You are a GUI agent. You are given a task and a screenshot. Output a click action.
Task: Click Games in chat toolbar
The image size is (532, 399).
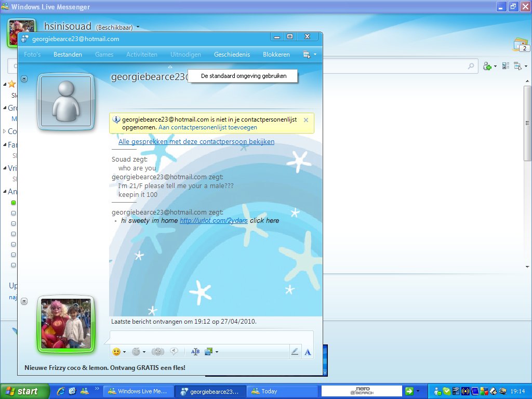104,54
